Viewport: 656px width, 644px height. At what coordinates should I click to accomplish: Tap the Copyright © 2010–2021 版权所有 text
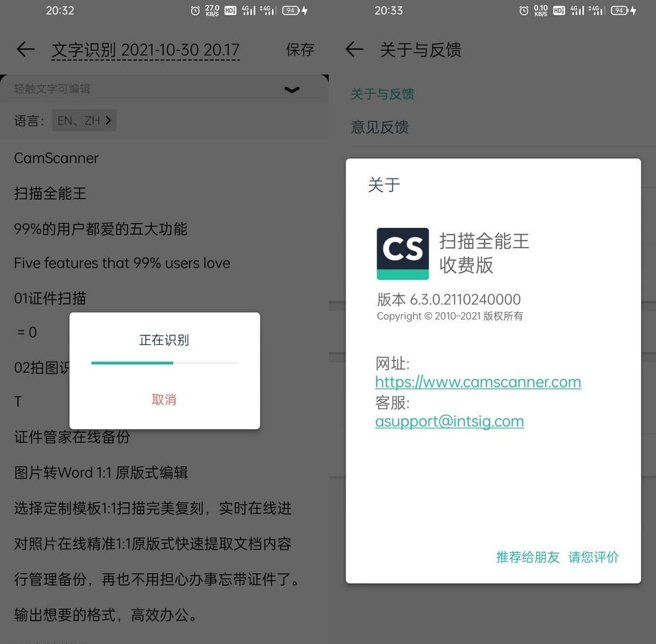[450, 315]
